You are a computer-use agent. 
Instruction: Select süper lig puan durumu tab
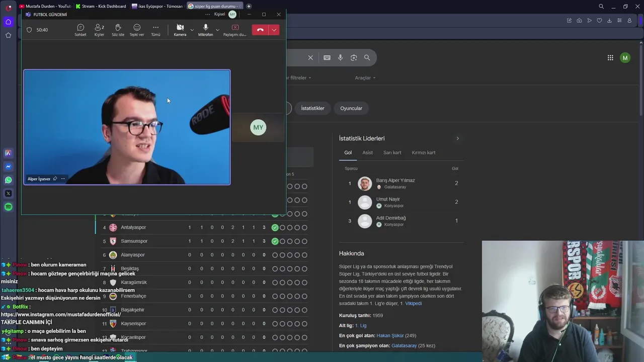click(214, 6)
